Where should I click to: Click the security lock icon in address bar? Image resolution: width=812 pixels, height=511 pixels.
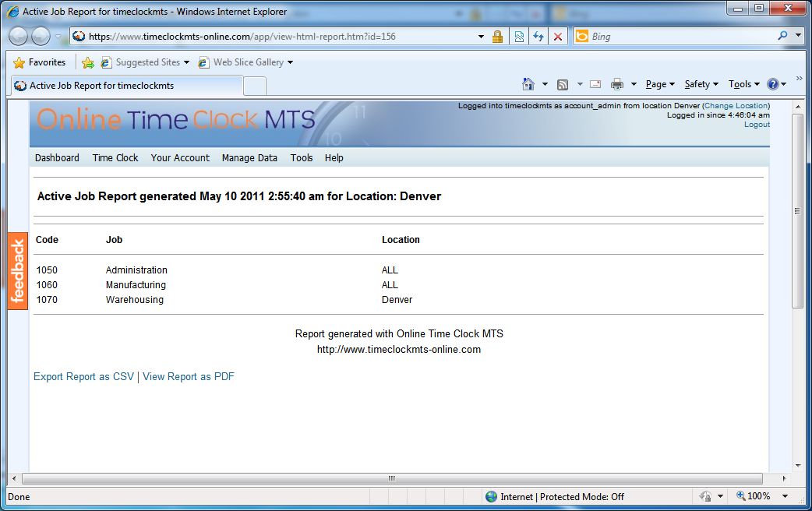498,37
